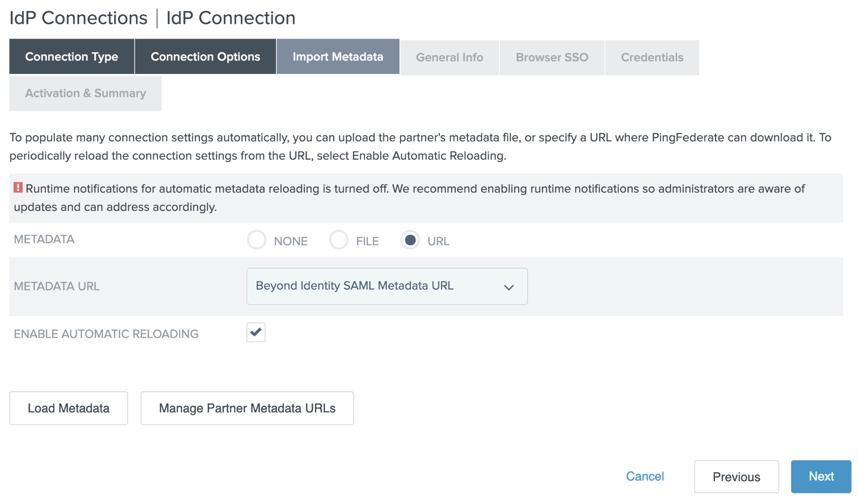Select the Credentials tab
Viewport: 858px width, 504px height.
tap(652, 57)
